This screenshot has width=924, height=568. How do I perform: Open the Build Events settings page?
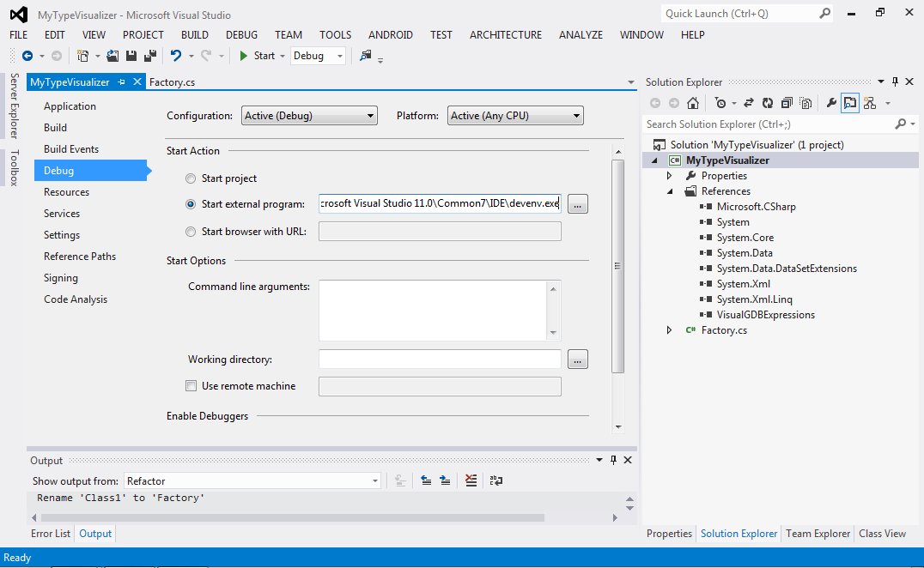[71, 149]
